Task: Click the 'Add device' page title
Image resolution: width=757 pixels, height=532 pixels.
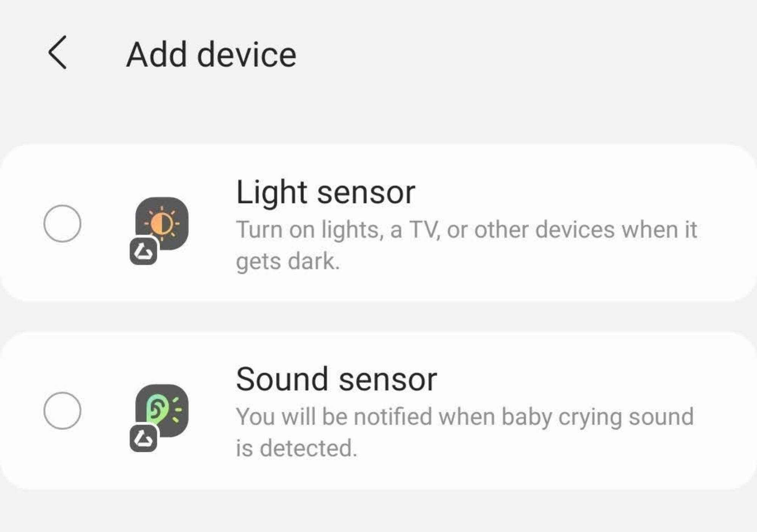Action: coord(211,54)
